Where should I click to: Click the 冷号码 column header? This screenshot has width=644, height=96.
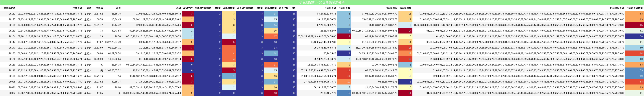99,8
